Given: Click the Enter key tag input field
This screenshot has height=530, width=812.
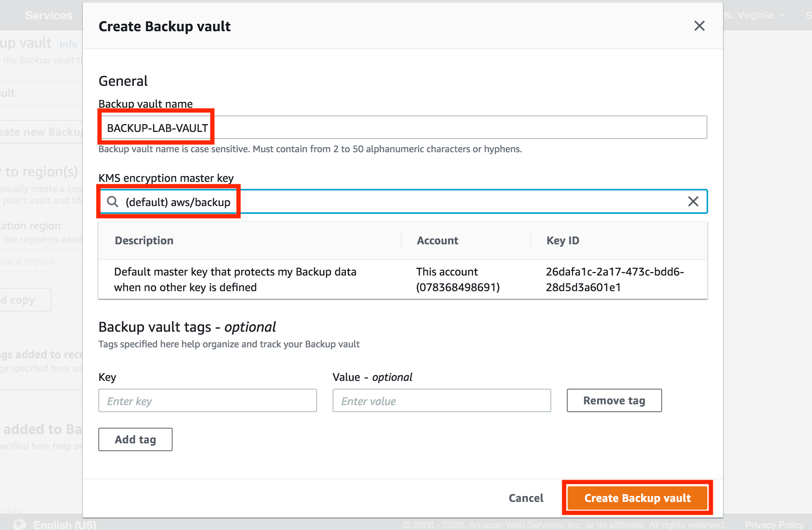Looking at the screenshot, I should tap(208, 400).
